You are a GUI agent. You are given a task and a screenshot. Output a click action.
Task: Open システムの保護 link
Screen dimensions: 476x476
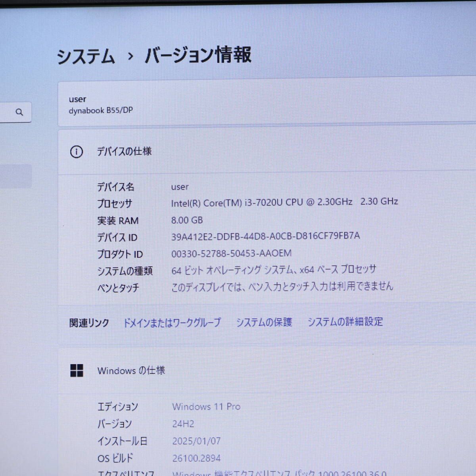coord(264,322)
